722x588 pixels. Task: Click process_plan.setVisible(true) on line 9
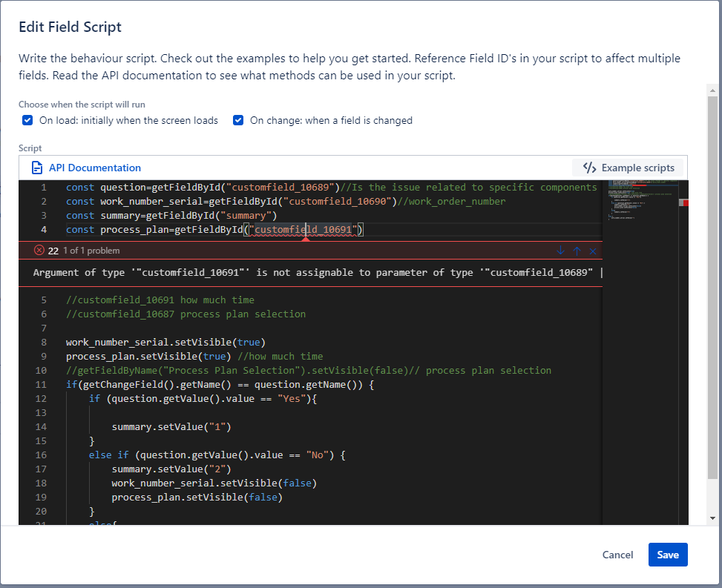point(148,357)
